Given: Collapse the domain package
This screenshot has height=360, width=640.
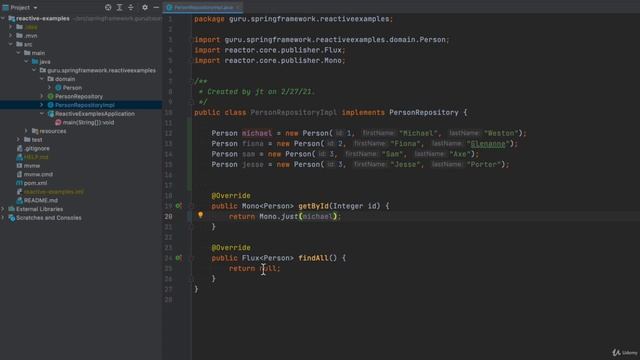Looking at the screenshot, I should 42,79.
